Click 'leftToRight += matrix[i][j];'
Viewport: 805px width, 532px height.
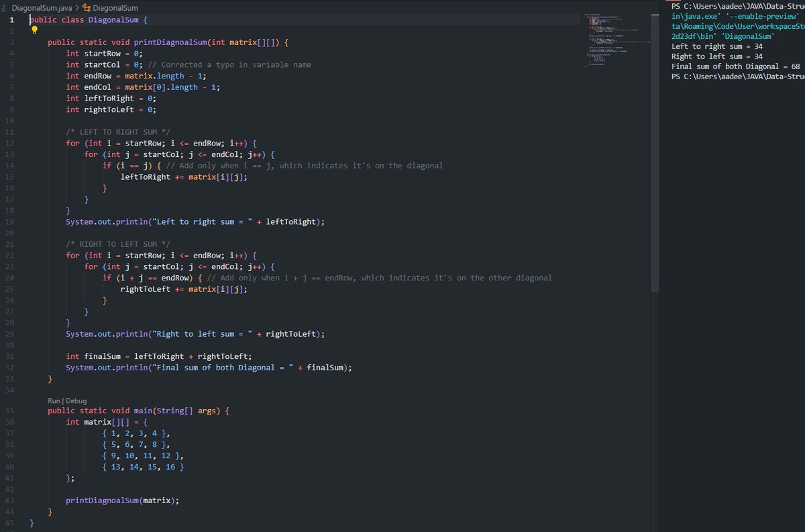[x=184, y=176]
